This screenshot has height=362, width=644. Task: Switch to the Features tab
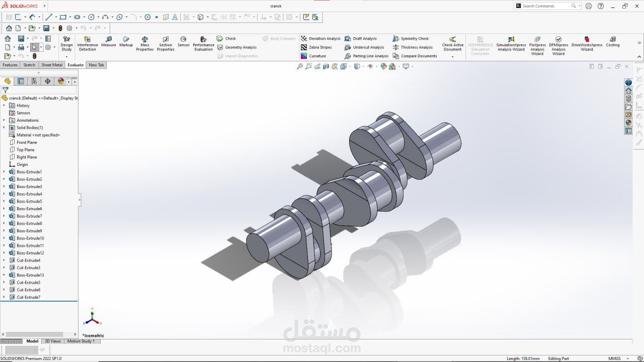[10, 65]
